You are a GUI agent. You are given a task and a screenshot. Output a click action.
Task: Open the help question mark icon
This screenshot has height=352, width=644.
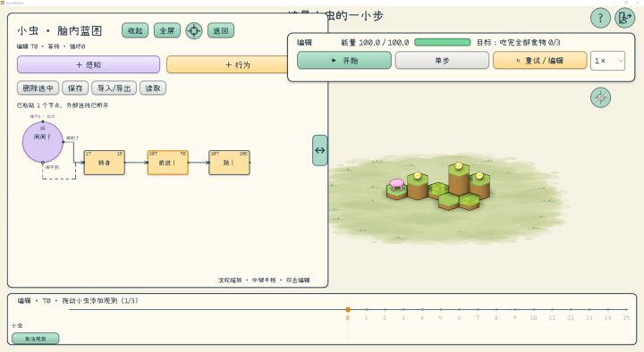600,18
